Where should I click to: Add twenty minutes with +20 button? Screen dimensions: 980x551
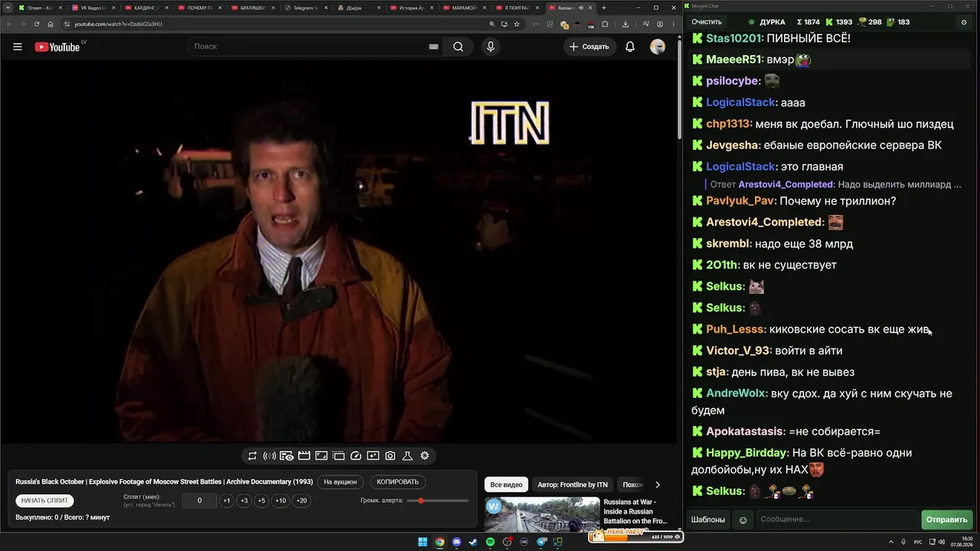[302, 500]
